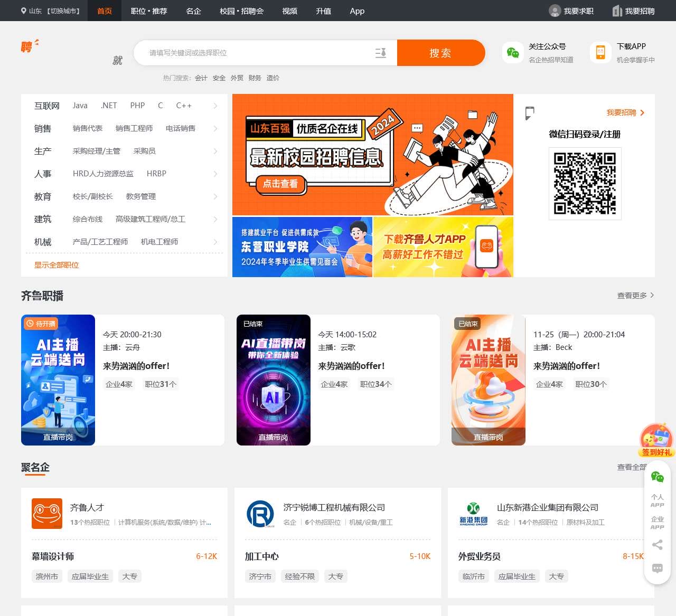Open the chat feedback icon in sidebar
The height and width of the screenshot is (616, 676).
(x=658, y=568)
